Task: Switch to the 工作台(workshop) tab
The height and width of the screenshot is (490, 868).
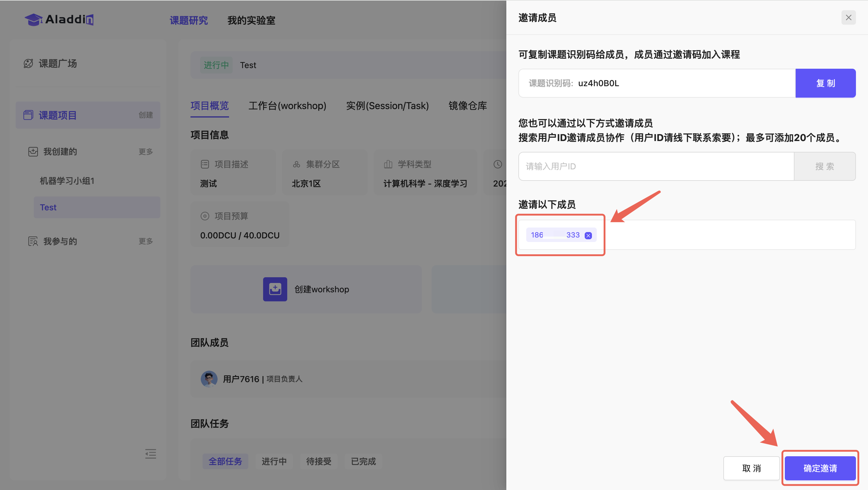Action: (x=287, y=106)
